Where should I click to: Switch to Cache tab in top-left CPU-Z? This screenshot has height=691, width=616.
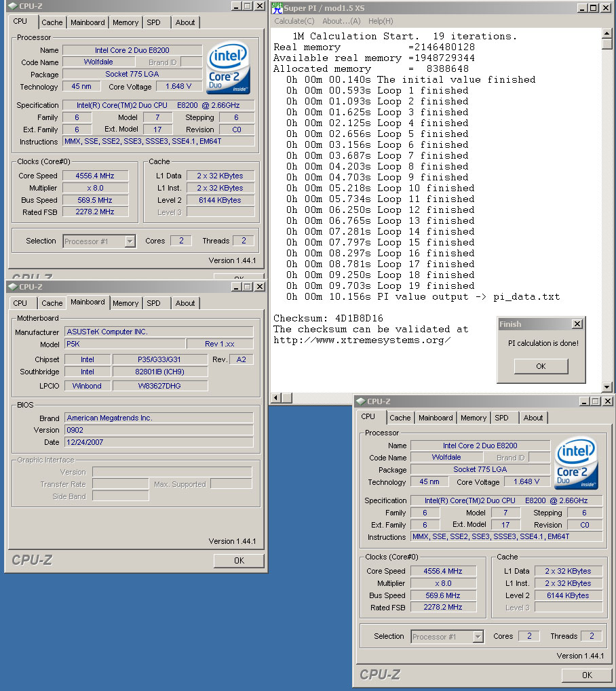(x=52, y=22)
